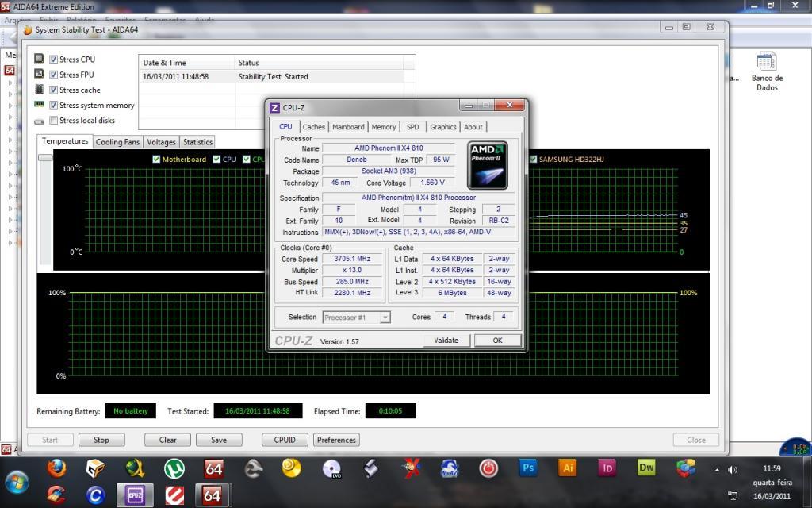This screenshot has height=508, width=812.
Task: Open the About tab in CPU-Z
Action: pyautogui.click(x=473, y=127)
